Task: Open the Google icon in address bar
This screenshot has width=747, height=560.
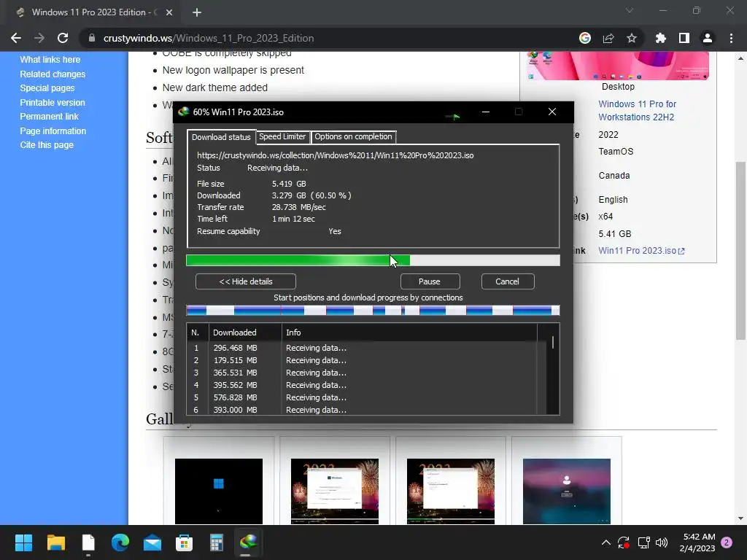Action: point(585,38)
